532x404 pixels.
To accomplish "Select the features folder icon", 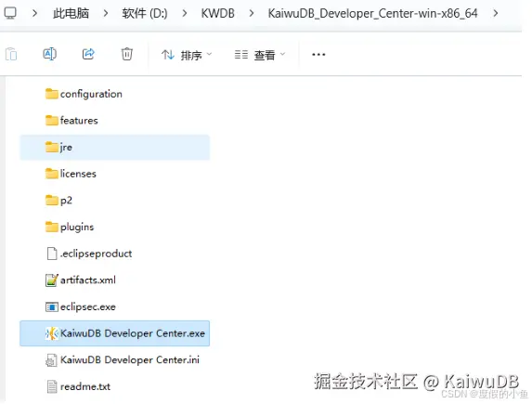I will (x=52, y=120).
